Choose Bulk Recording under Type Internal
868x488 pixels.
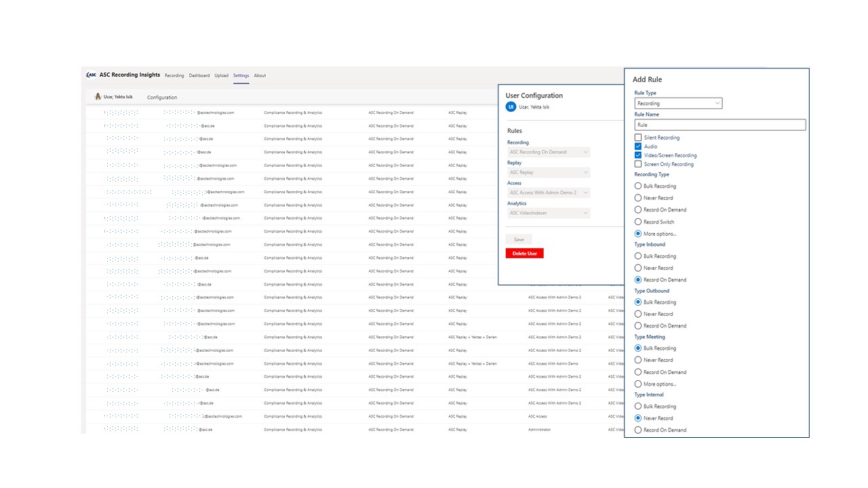[638, 407]
